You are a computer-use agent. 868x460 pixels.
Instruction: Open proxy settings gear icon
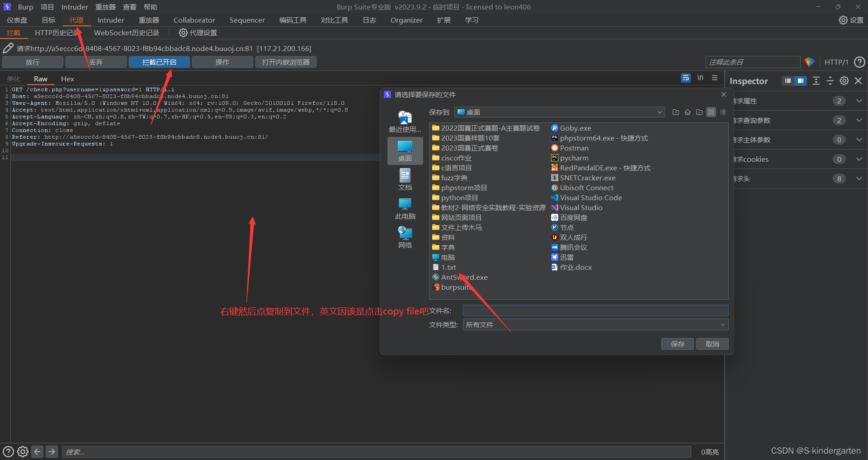pos(183,33)
